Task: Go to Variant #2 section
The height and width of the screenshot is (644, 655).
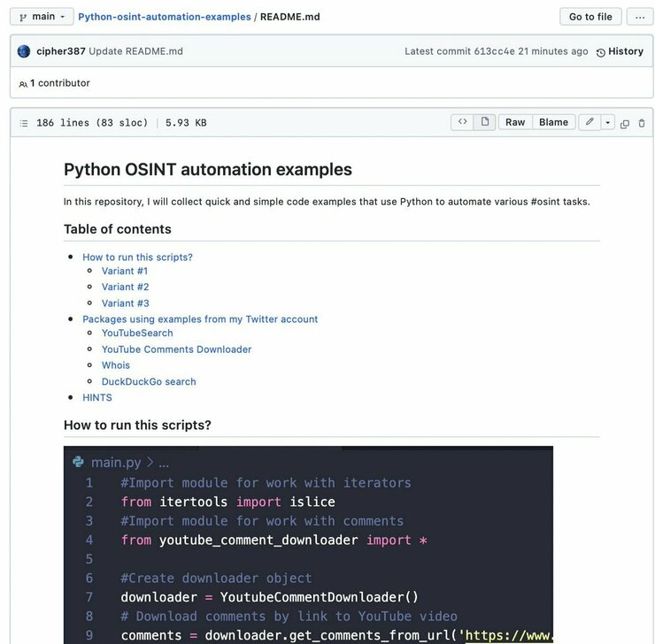Action: pyautogui.click(x=126, y=287)
